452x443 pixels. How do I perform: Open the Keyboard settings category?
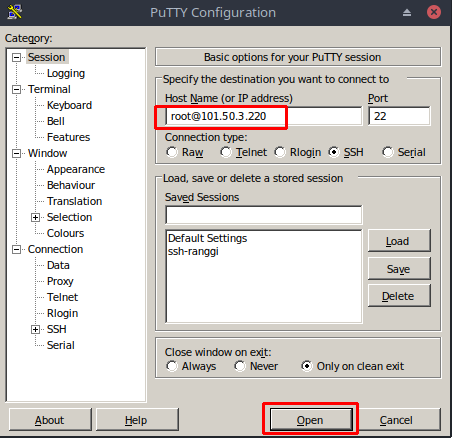[x=69, y=105]
